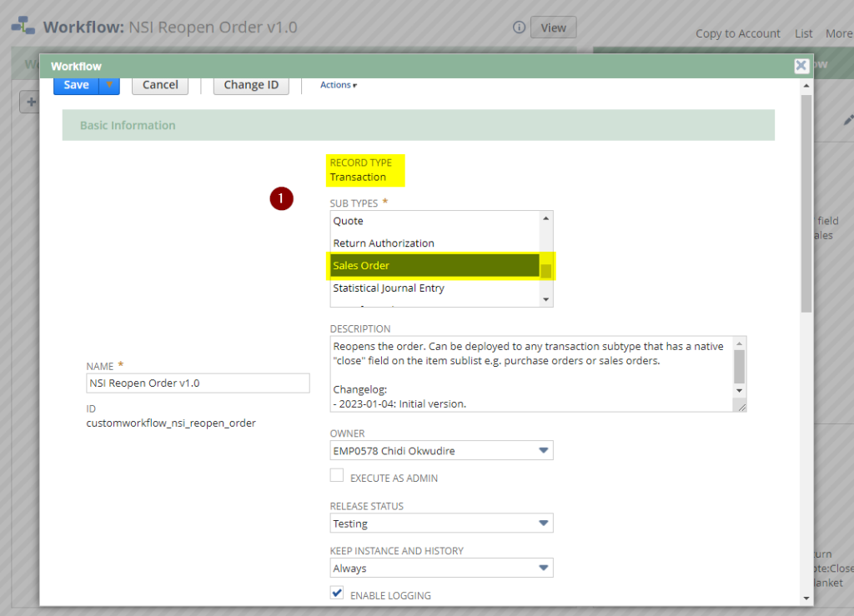Viewport: 854px width, 616px height.
Task: Select Statistical Journal Entry sub type
Action: 435,288
